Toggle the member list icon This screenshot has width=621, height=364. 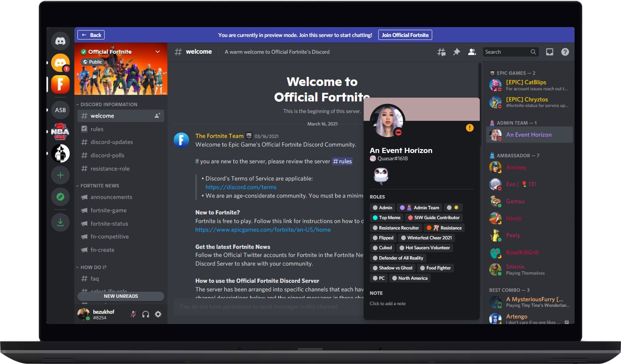pos(472,52)
